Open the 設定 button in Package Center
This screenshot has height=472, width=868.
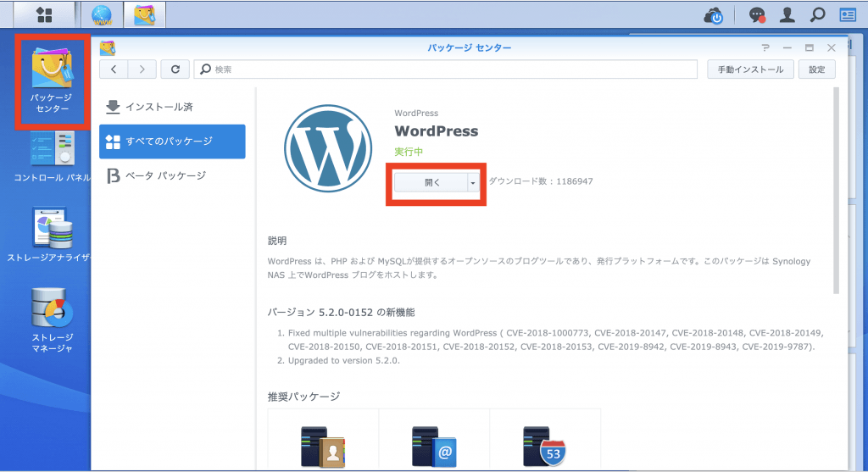(x=816, y=69)
